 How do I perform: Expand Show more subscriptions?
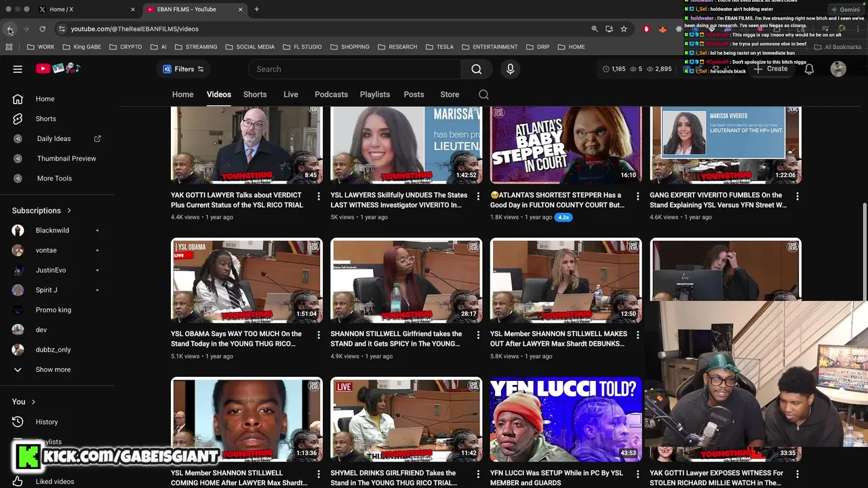click(57, 369)
